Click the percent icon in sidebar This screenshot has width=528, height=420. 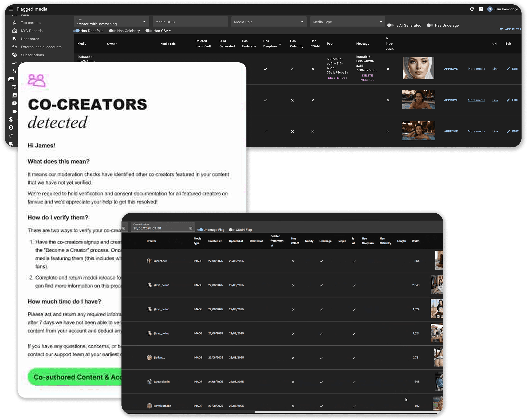coord(15,71)
